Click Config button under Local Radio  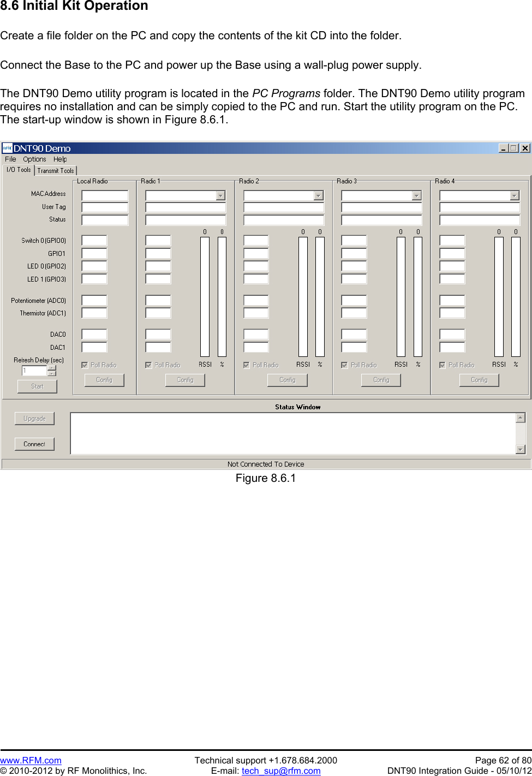coord(104,380)
